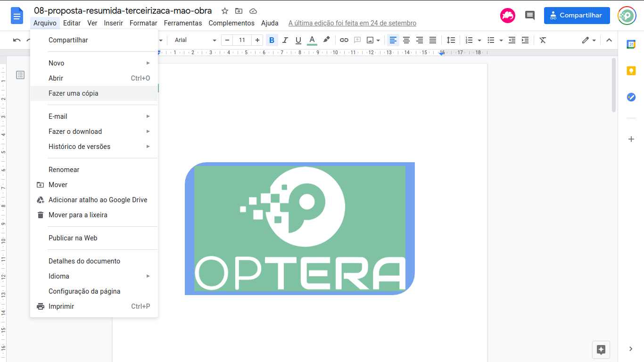Select Compartilhar in the Arquivo menu

tap(94, 40)
